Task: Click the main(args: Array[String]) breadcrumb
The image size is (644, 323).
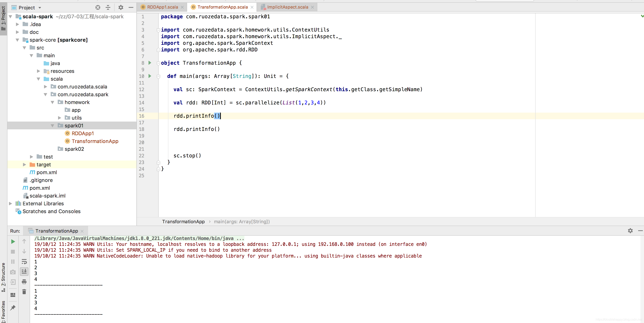Action: click(x=241, y=222)
